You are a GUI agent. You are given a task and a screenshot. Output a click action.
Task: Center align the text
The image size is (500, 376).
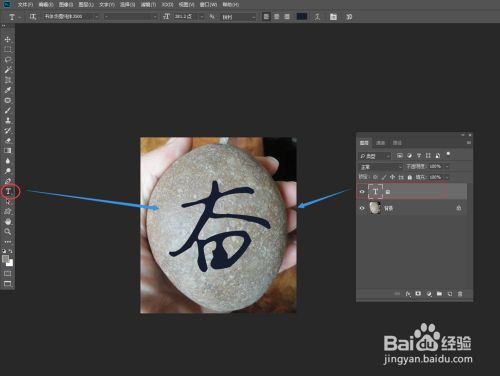point(276,16)
